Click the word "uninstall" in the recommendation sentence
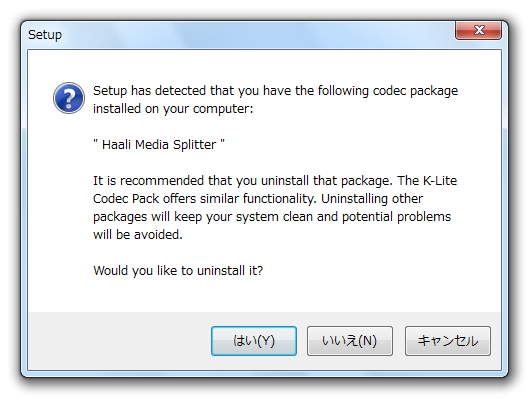 point(285,181)
